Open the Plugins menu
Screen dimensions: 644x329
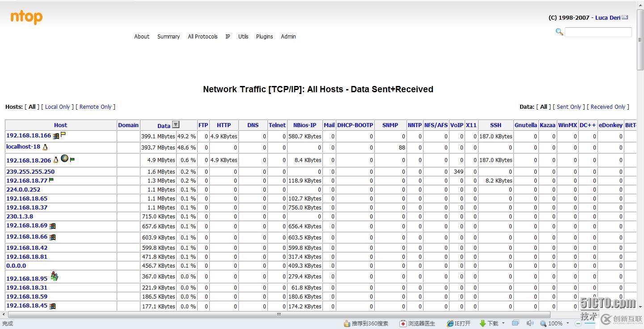click(x=264, y=37)
